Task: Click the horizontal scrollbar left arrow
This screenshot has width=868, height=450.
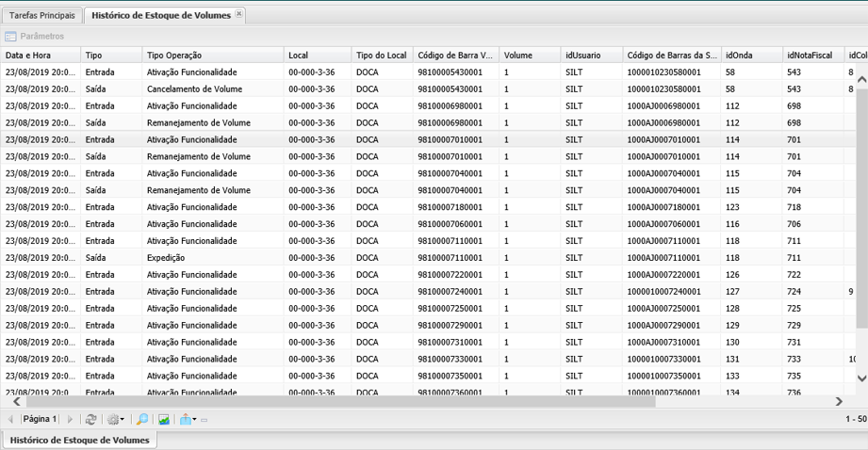Action: (x=16, y=401)
